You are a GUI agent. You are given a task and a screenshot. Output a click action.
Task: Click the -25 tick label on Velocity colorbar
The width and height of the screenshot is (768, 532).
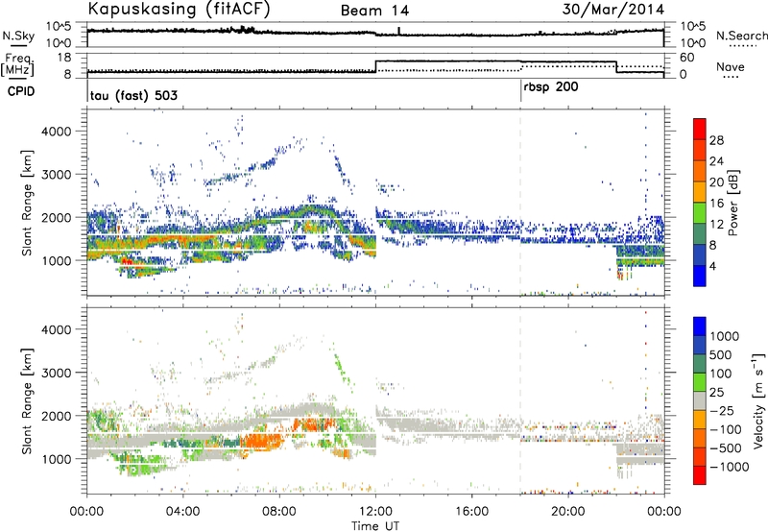point(722,410)
